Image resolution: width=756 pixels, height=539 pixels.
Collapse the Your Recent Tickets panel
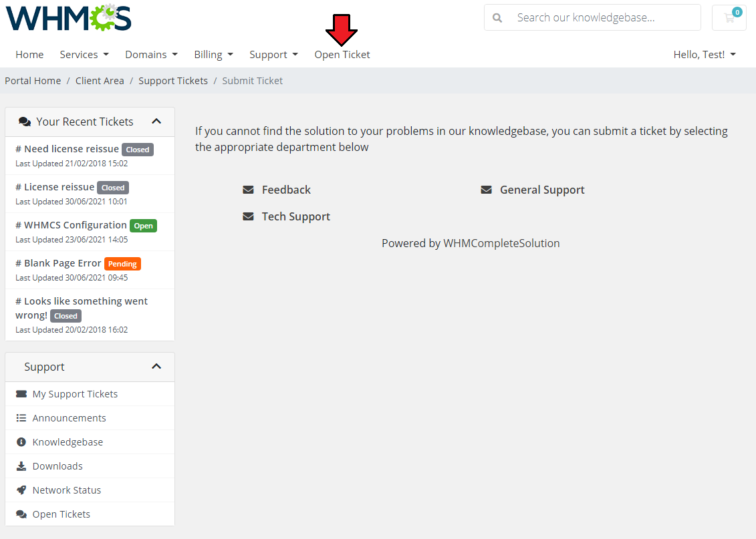point(156,122)
